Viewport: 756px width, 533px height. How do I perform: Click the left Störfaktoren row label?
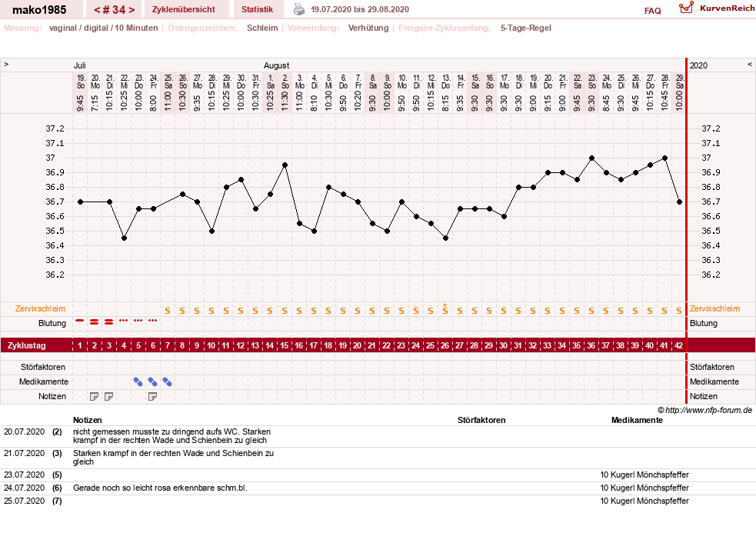click(x=43, y=367)
